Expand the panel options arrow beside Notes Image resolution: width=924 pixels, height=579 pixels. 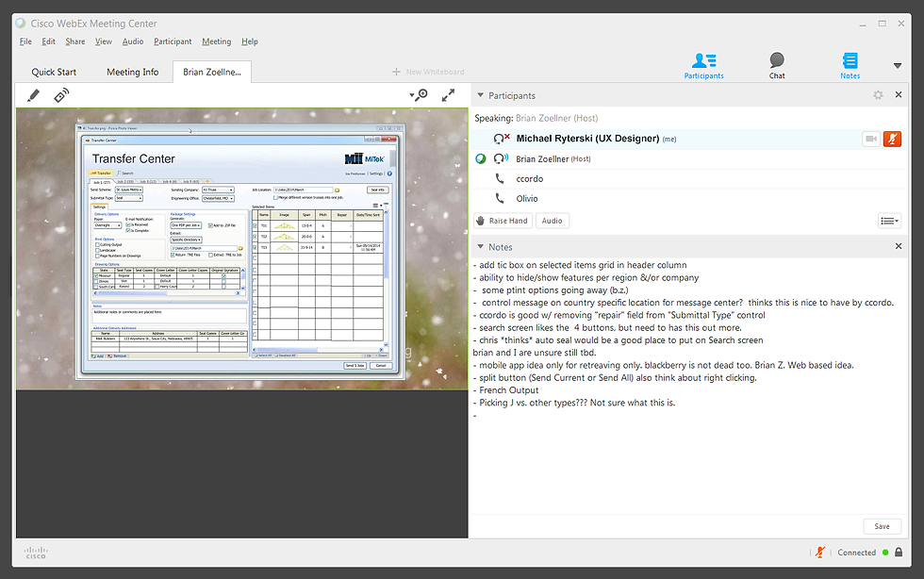(x=897, y=65)
